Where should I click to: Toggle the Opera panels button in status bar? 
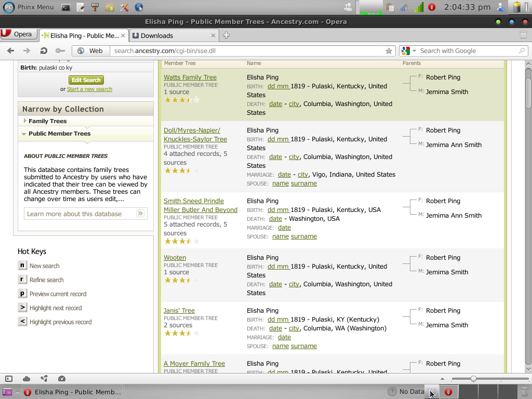coord(9,379)
